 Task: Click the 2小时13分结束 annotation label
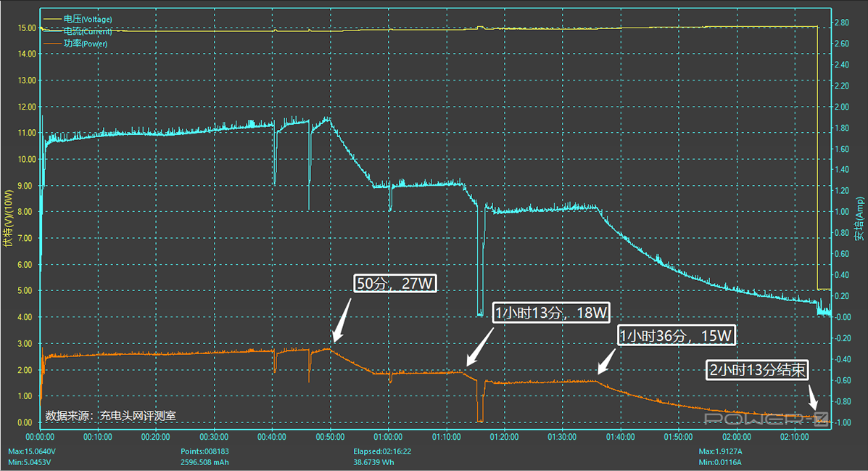757,371
